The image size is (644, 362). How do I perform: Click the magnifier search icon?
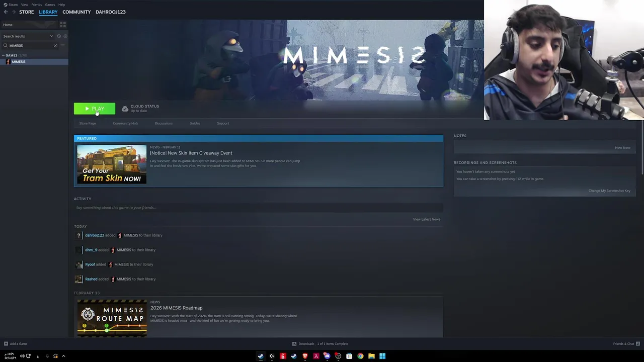(6, 45)
